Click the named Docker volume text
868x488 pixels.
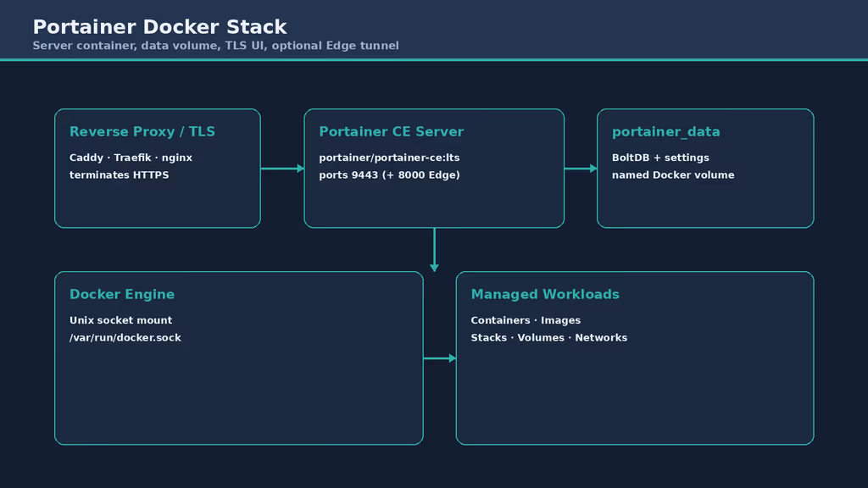click(x=673, y=175)
